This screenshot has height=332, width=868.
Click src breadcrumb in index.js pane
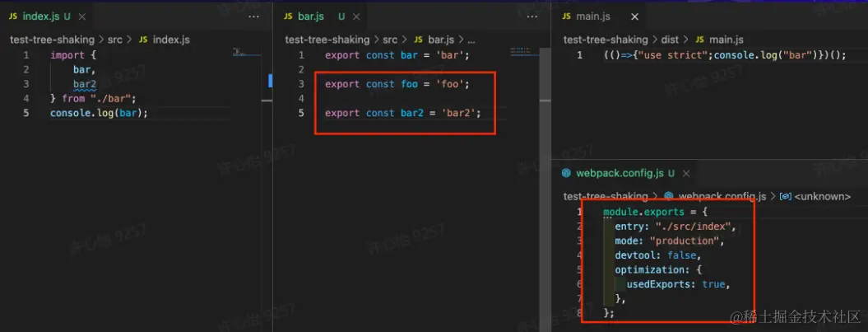tap(115, 40)
